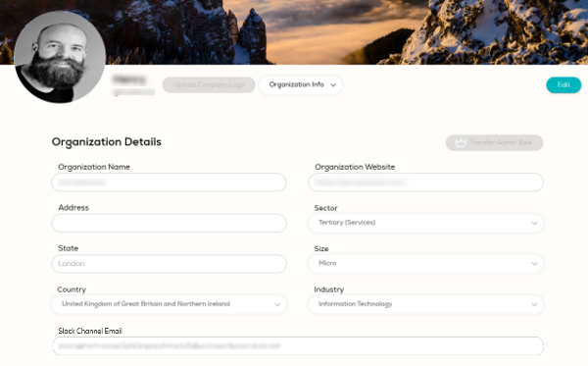
Task: Open the Industry dropdown Information Technology
Action: coord(425,304)
